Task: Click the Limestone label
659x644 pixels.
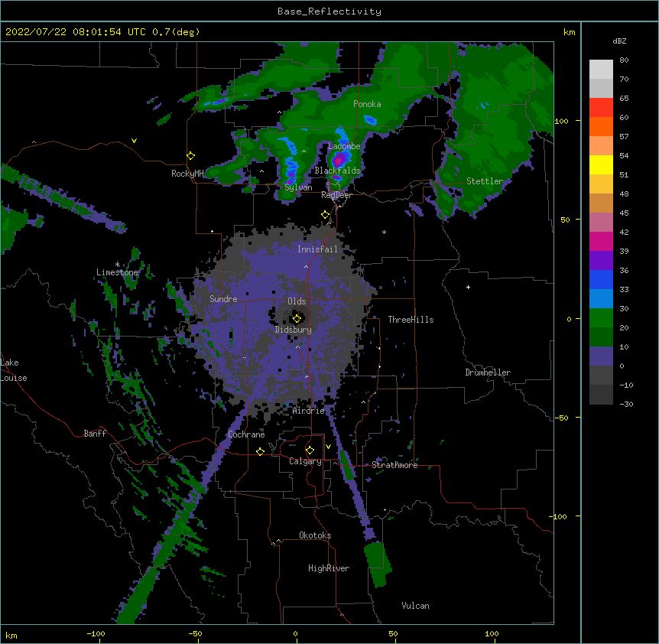Action: (117, 272)
